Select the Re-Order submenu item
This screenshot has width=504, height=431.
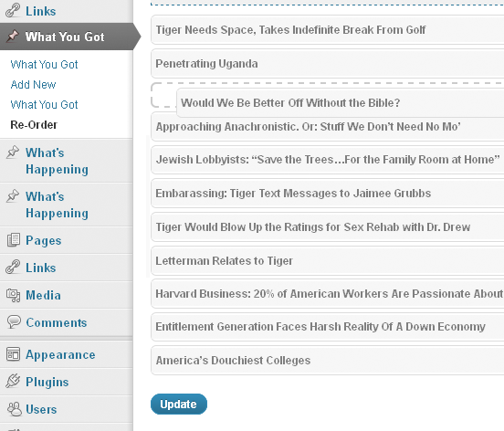pos(34,125)
